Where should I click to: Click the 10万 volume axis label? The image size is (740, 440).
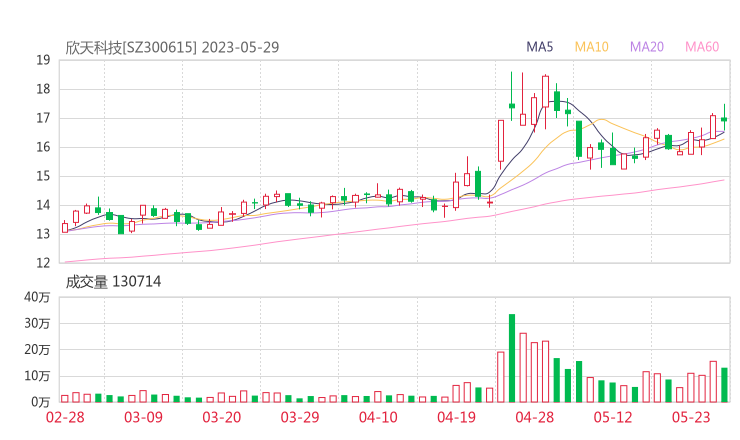(x=37, y=376)
